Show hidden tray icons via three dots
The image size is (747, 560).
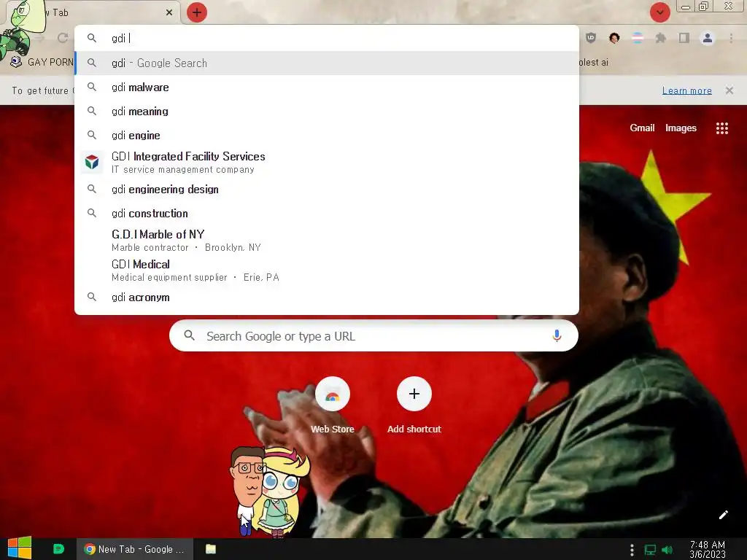point(632,550)
